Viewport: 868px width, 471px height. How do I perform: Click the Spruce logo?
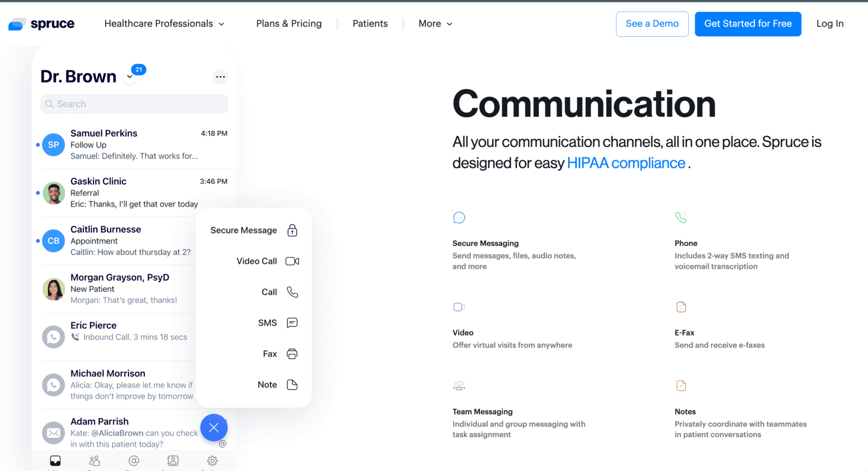point(41,24)
